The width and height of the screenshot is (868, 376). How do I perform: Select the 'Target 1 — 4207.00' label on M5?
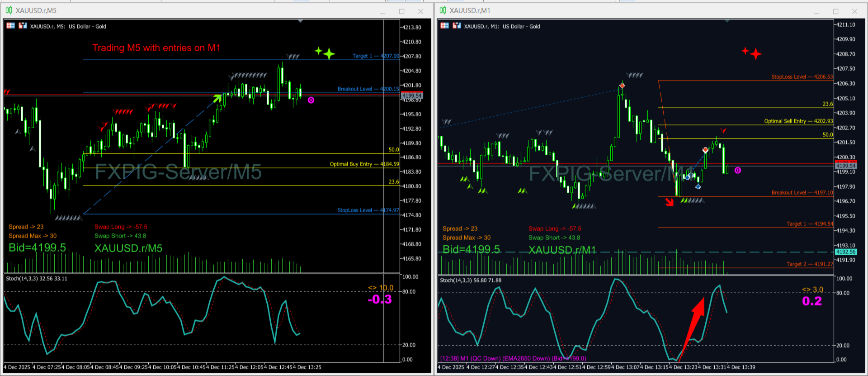376,56
